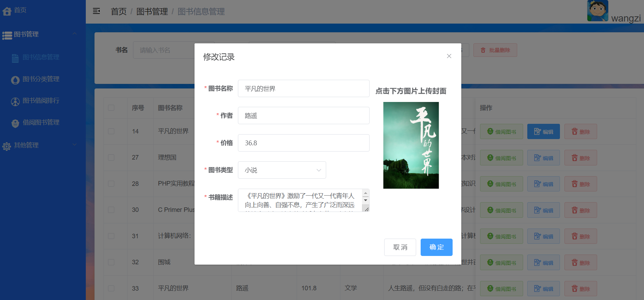Click the 101.8 price cell
644x300 pixels.
[309, 288]
